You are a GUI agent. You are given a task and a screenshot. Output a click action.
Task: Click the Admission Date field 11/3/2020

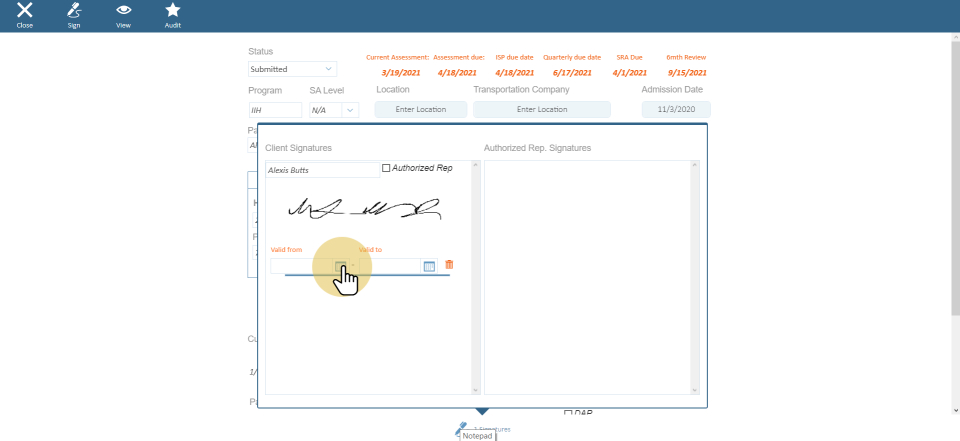click(x=676, y=110)
